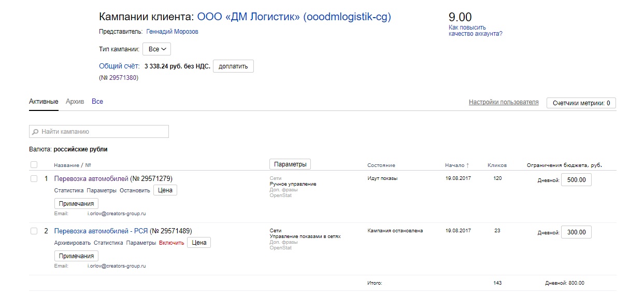Check the box for campaign № 29571279
The image size is (644, 294).
(34, 178)
